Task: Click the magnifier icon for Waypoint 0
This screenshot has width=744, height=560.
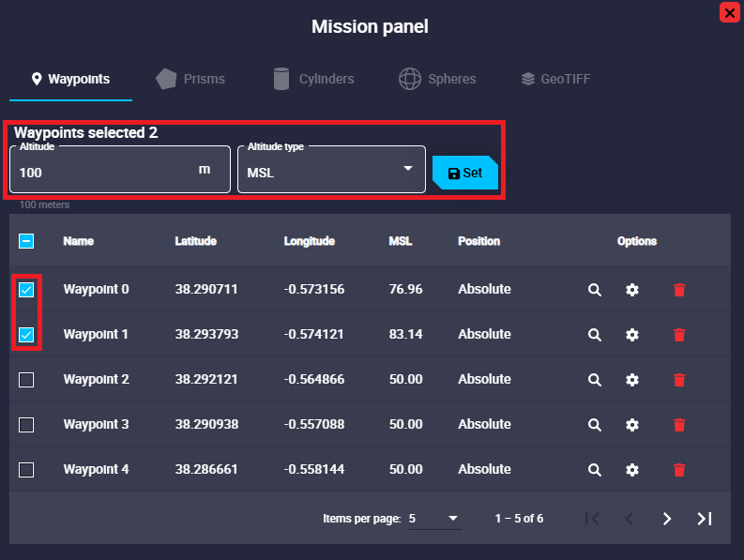Action: pyautogui.click(x=594, y=290)
